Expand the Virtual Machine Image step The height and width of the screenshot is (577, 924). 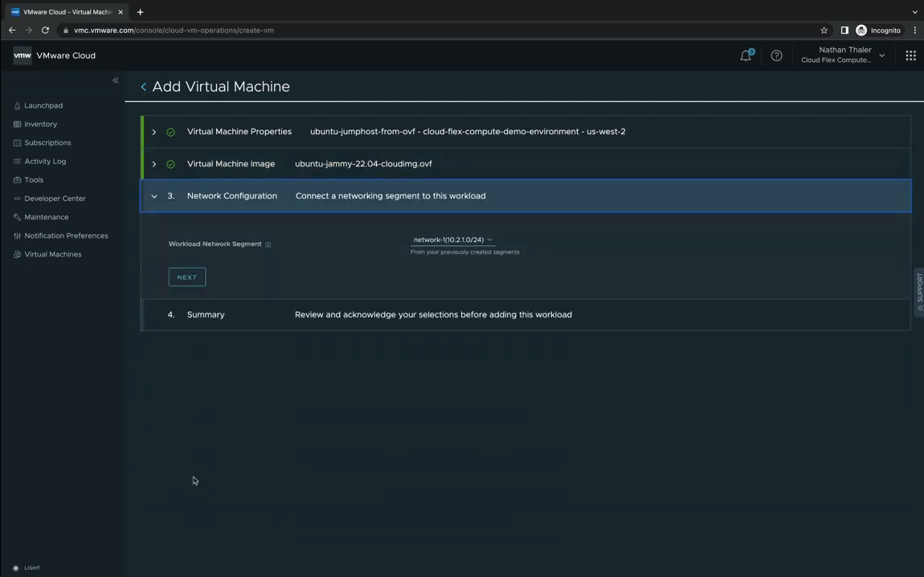[153, 165]
